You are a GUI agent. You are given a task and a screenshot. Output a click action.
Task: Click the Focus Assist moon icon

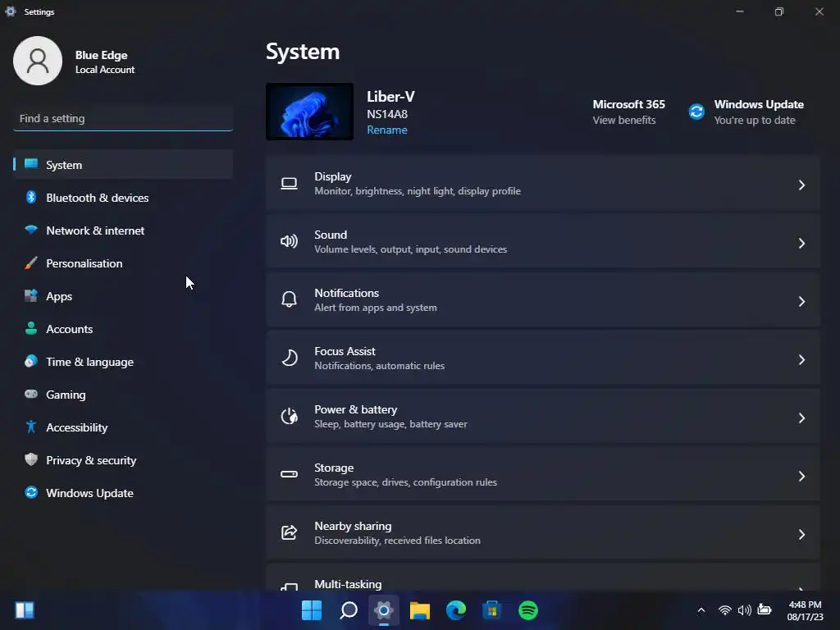290,358
